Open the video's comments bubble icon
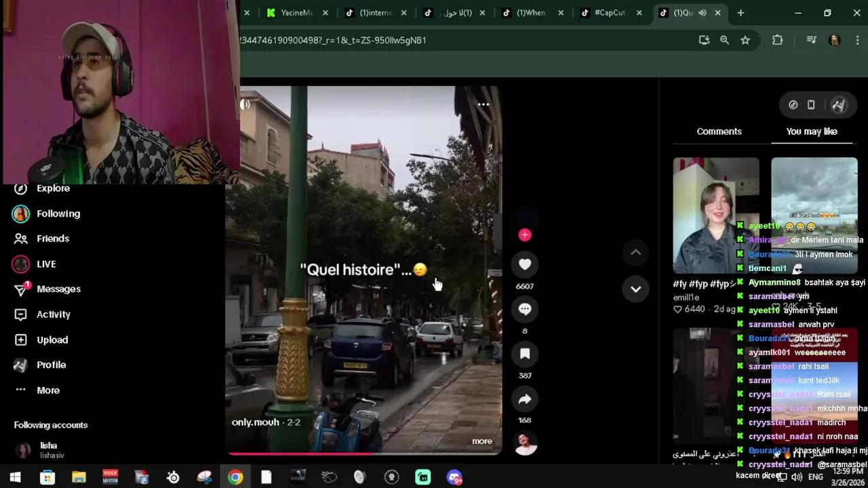Screen dimensions: 868x488 click(x=525, y=309)
